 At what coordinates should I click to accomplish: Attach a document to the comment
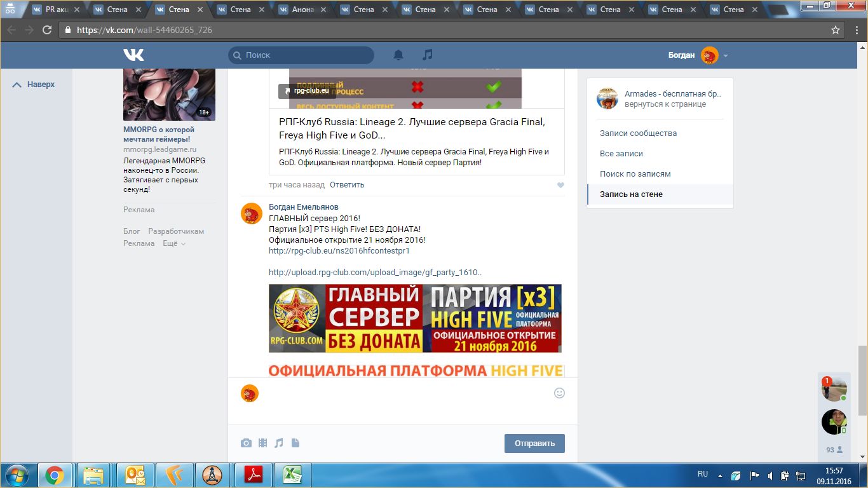tap(295, 444)
